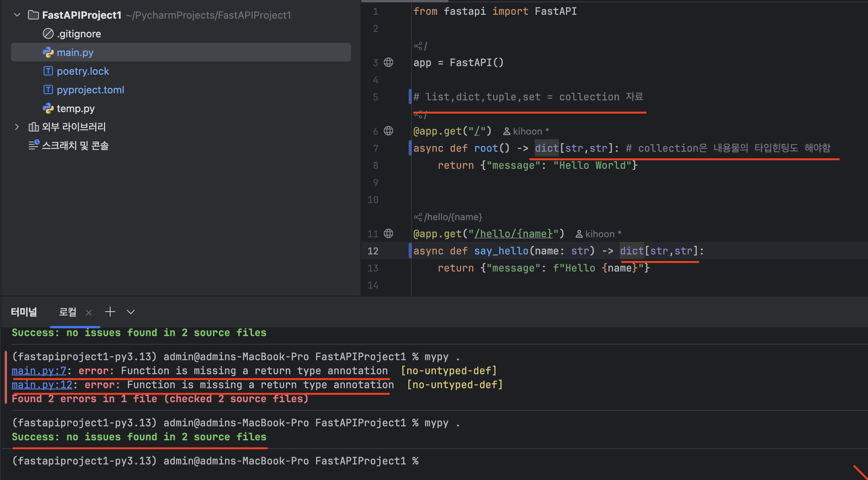Screen dimensions: 868x480
Task: Select pyproject.toml in the project tree
Action: pos(90,90)
